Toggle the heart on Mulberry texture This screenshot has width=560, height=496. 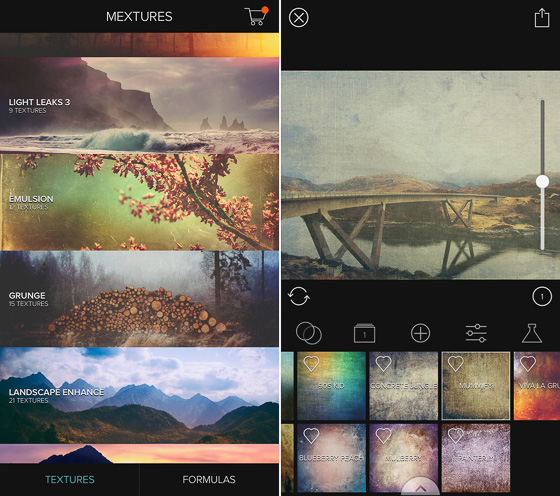pos(383,436)
